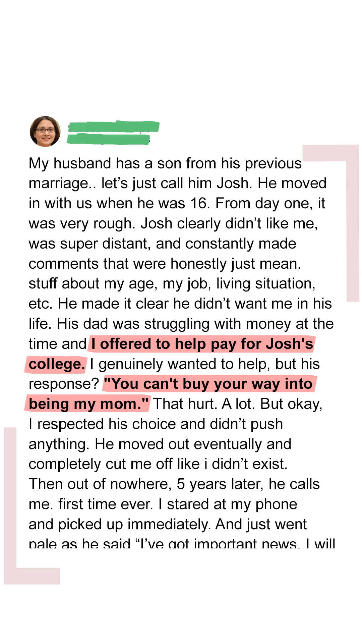Click the highlighted text "being my mom."
The width and height of the screenshot is (362, 644).
[x=88, y=404]
